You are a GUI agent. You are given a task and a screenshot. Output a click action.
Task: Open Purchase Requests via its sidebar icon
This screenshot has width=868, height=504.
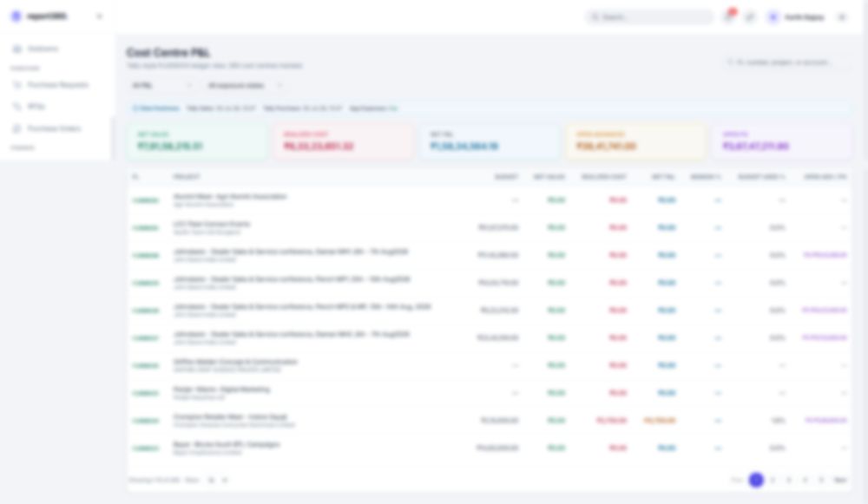coord(17,85)
